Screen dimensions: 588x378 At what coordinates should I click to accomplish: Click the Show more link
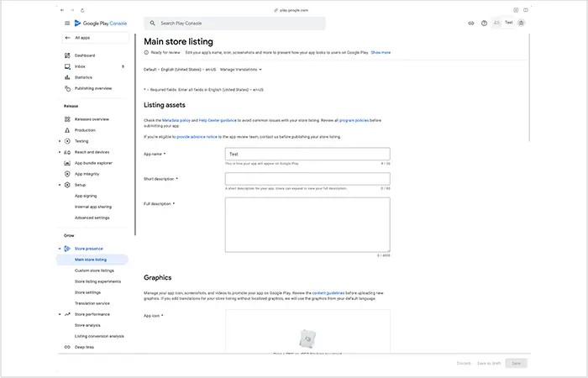click(x=381, y=52)
